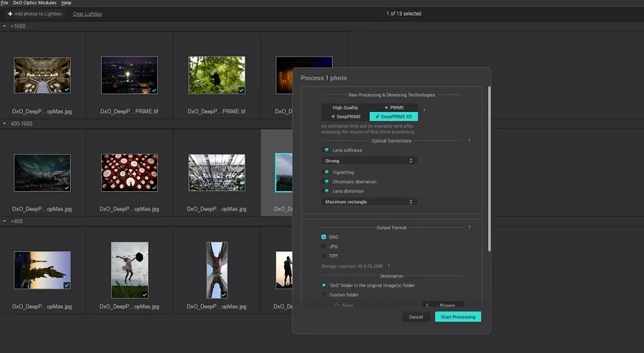This screenshot has height=353, width=644.
Task: Select the upward skyscrapers view thumbnail
Action: tap(217, 270)
